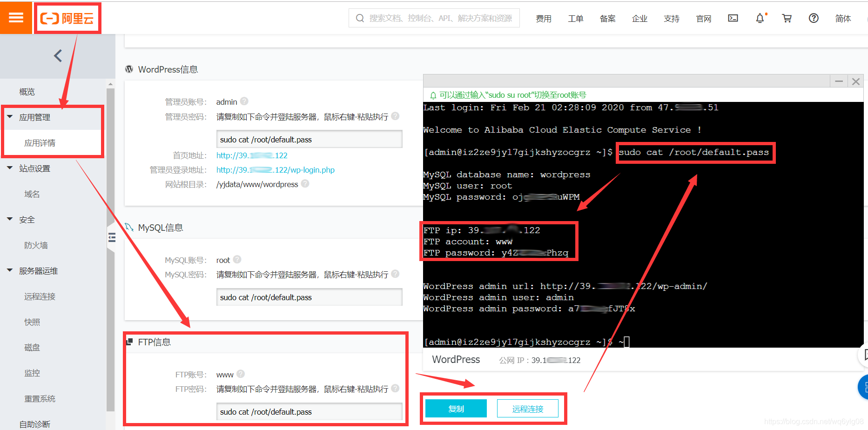Collapse the 站点设置 group

(10, 168)
